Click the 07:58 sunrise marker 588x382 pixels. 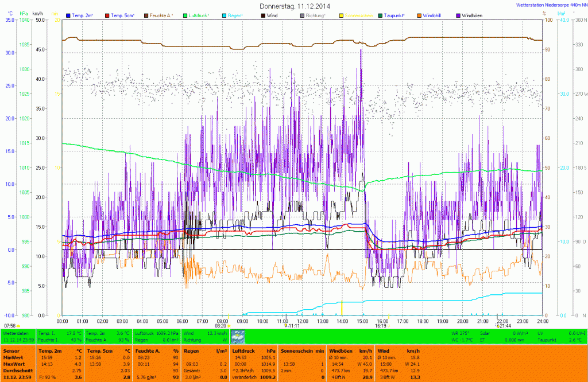click(11, 325)
